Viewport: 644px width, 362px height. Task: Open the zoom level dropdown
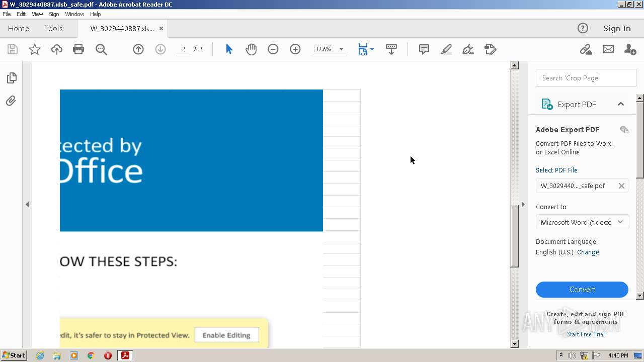coord(341,49)
